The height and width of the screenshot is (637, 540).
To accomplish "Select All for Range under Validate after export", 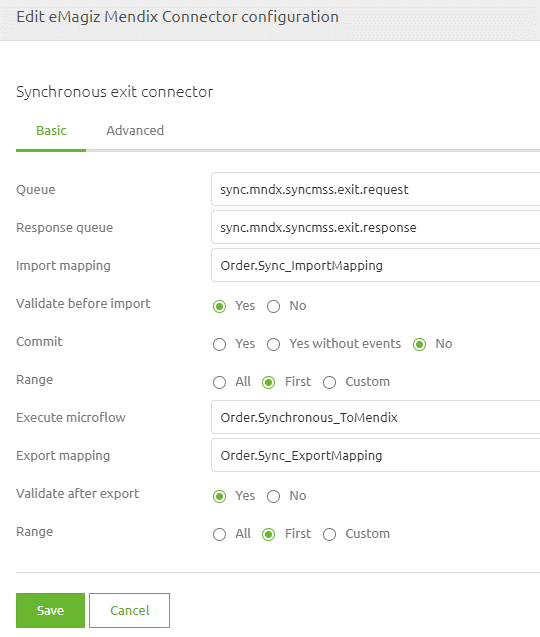I will pyautogui.click(x=219, y=534).
